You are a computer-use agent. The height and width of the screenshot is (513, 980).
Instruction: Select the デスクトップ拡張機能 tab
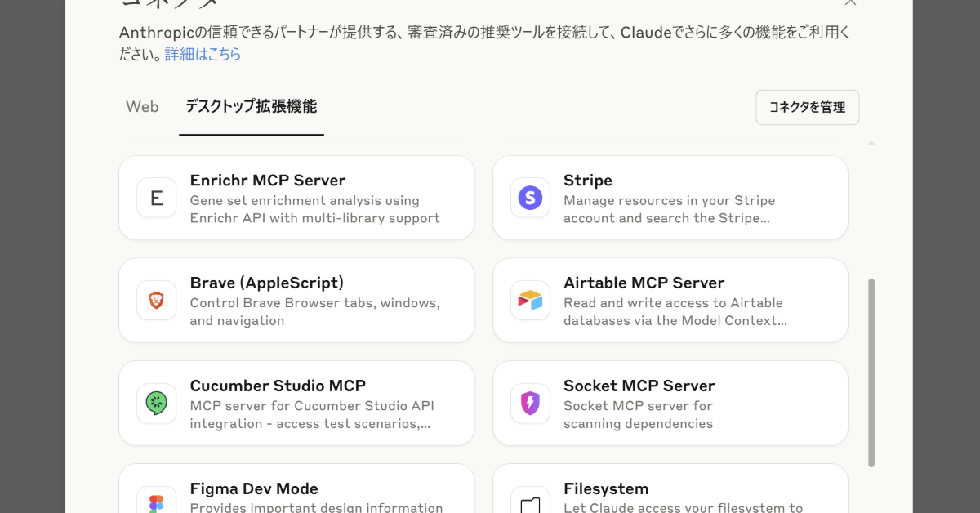coord(251,107)
